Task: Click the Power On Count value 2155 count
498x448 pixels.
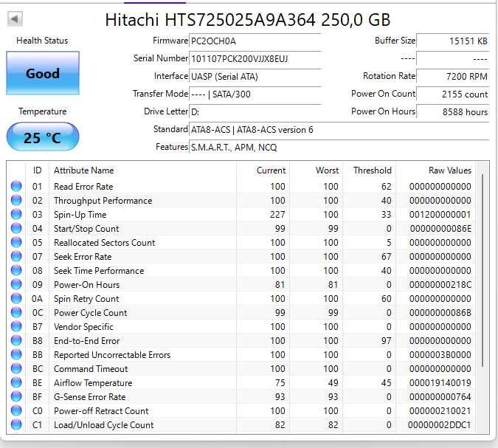Action: (452, 94)
